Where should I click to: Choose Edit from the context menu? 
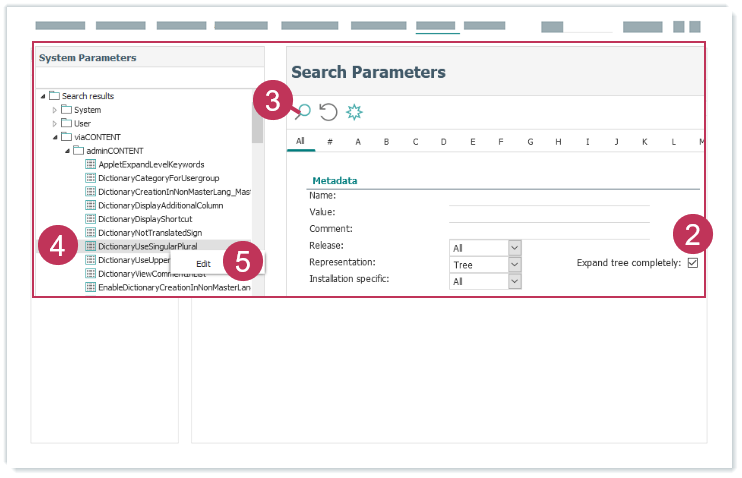203,263
